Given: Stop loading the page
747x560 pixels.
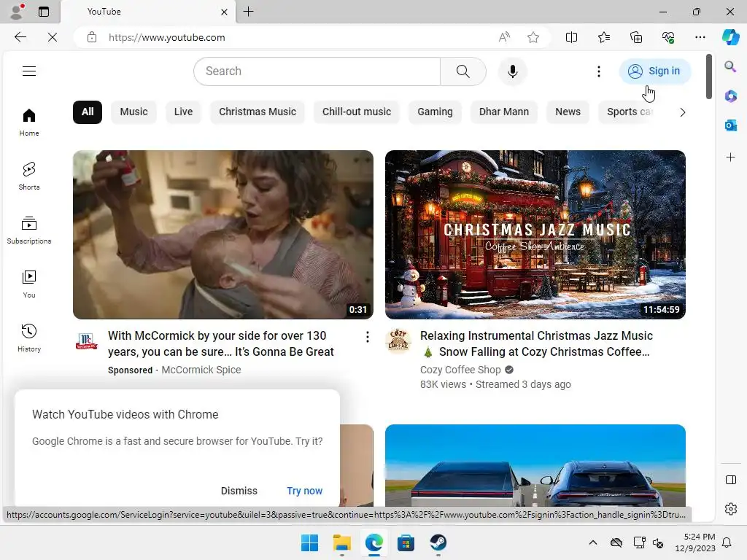Looking at the screenshot, I should pos(53,37).
